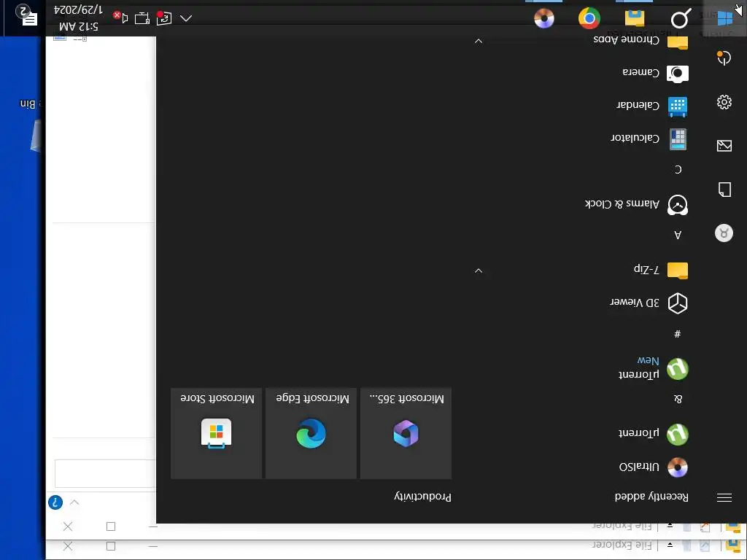The image size is (747, 560).
Task: Open the Microsoft Edge tile
Action: point(311,433)
